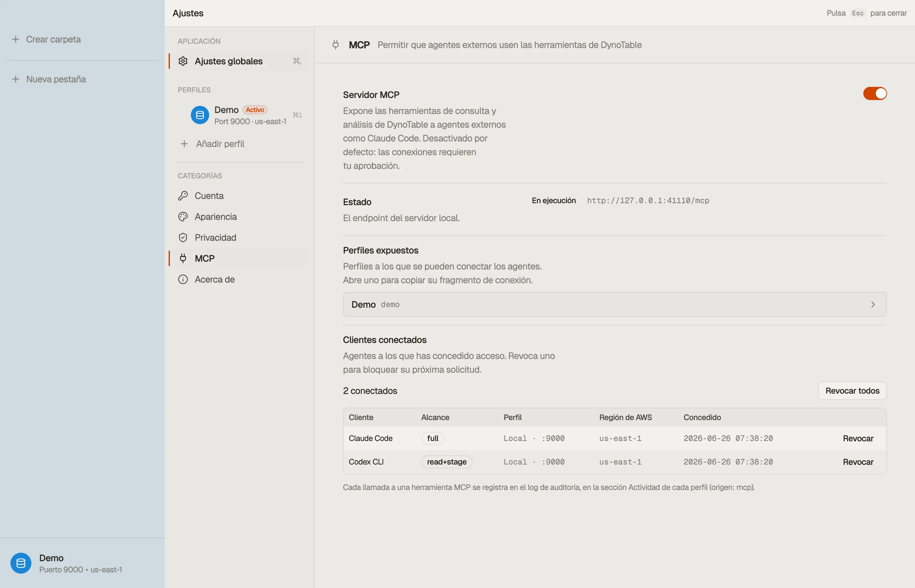Click us-east-1 in Codex CLI row
The height and width of the screenshot is (588, 915).
(x=620, y=462)
